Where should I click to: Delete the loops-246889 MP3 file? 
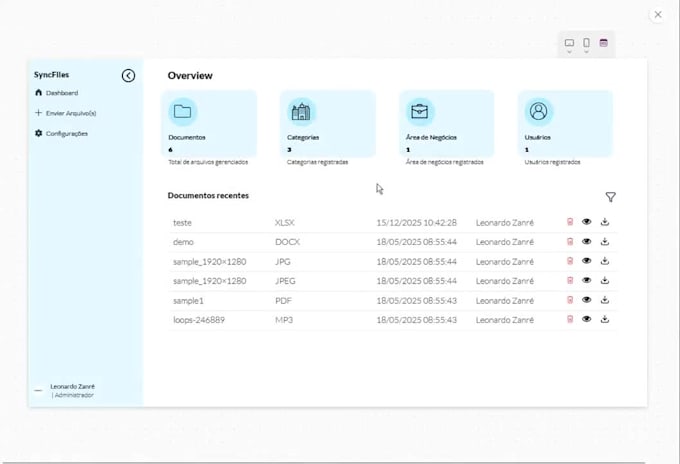tap(570, 320)
